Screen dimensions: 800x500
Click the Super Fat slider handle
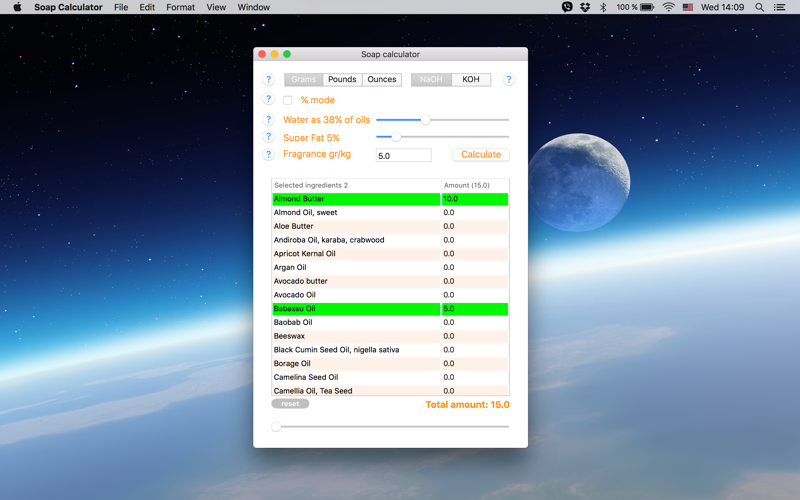(x=396, y=137)
